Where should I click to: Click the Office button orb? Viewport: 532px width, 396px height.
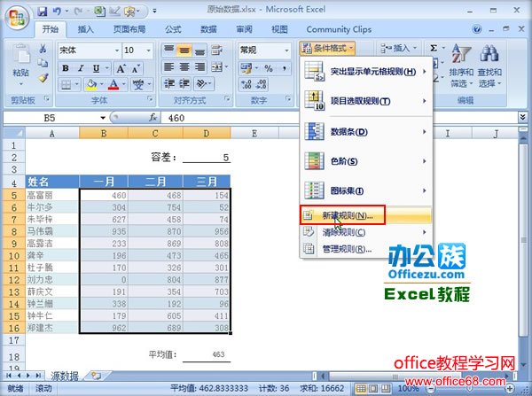tap(17, 17)
